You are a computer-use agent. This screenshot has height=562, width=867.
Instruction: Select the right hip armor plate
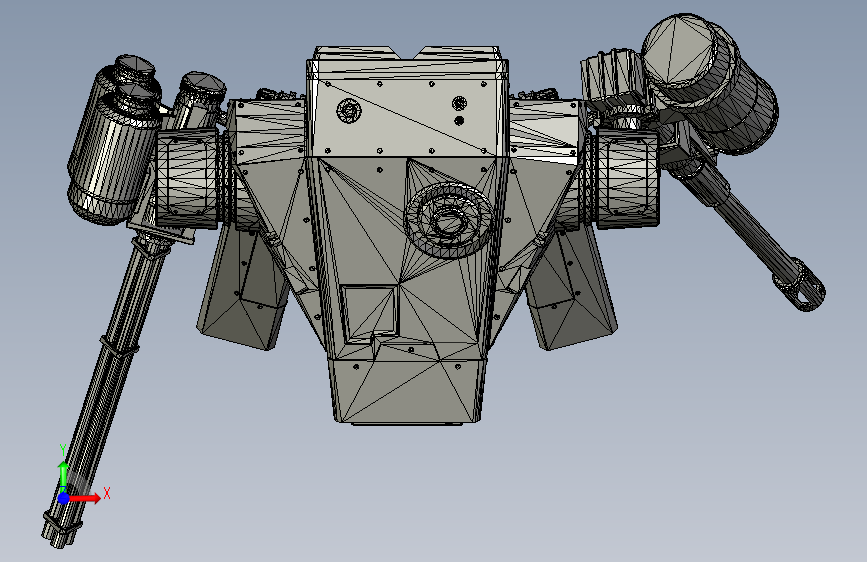572,288
